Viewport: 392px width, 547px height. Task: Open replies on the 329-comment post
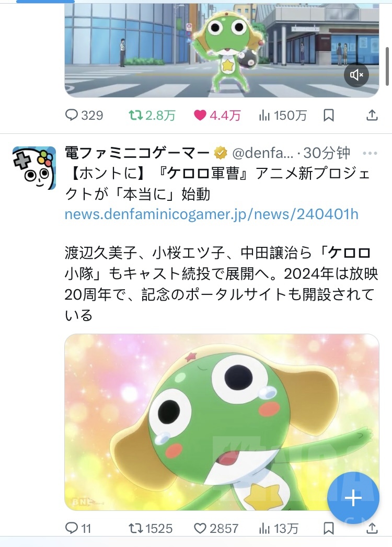click(x=84, y=115)
